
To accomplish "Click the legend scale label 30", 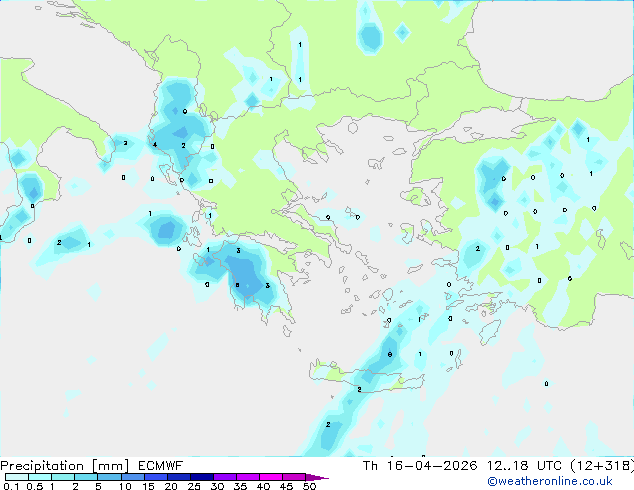I will coord(217,486).
